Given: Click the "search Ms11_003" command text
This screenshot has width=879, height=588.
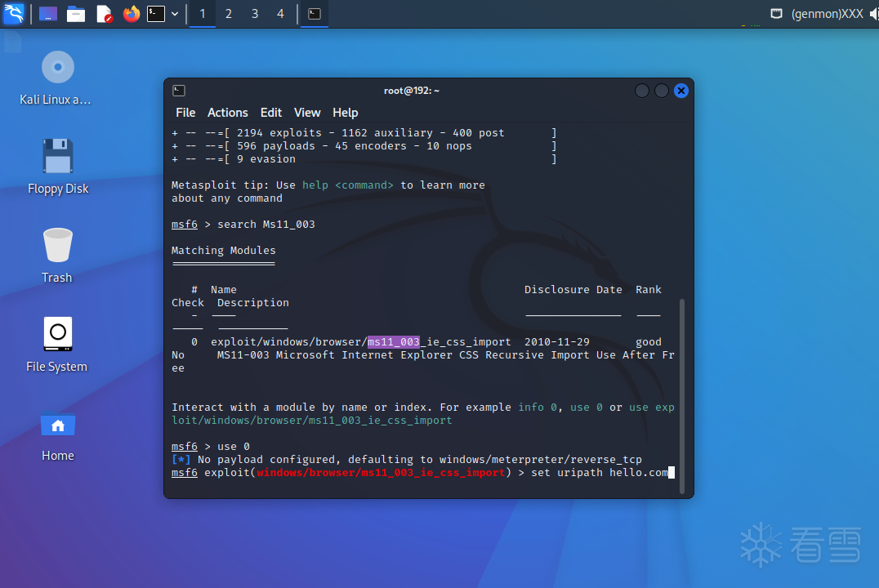Looking at the screenshot, I should [x=266, y=225].
